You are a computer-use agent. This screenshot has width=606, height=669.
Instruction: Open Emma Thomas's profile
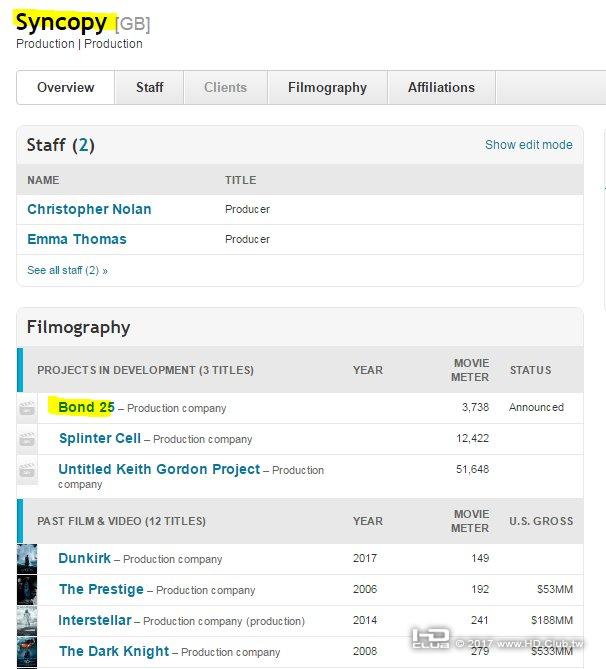point(77,239)
